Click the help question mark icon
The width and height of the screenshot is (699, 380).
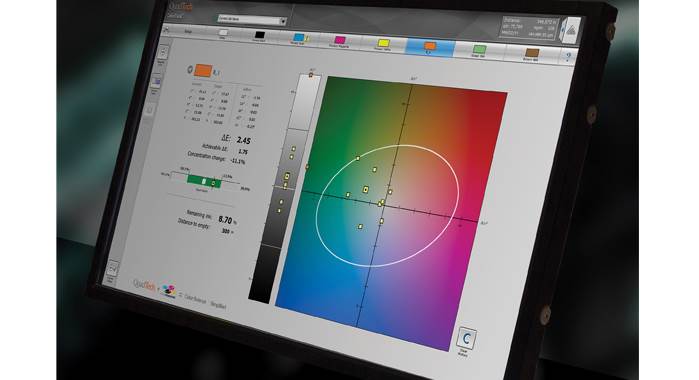click(568, 57)
